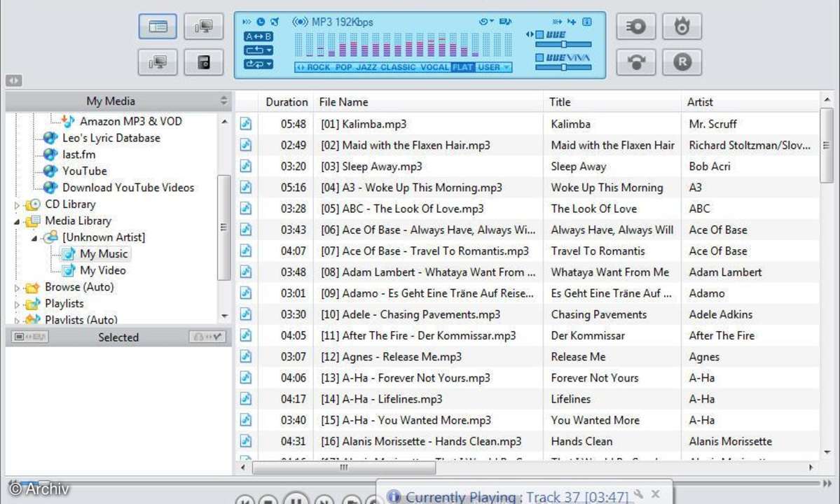The image size is (840, 504).
Task: Open the repeat mode dropdown below A-B
Action: [x=259, y=50]
